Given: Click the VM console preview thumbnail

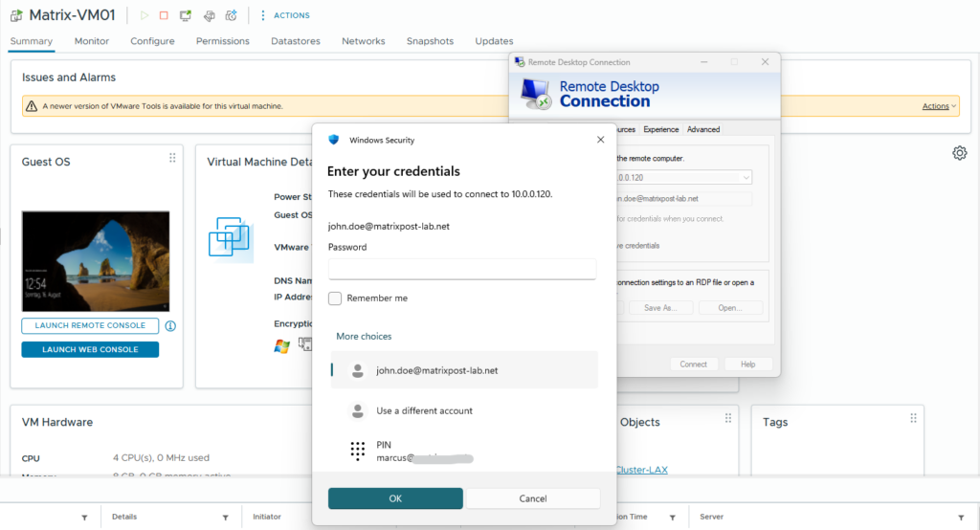Looking at the screenshot, I should click(x=96, y=261).
